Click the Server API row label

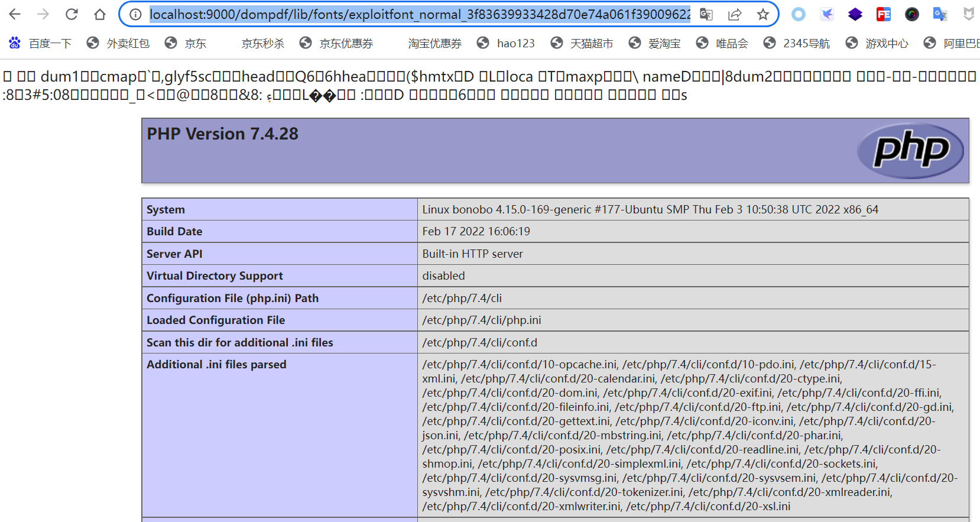point(174,254)
